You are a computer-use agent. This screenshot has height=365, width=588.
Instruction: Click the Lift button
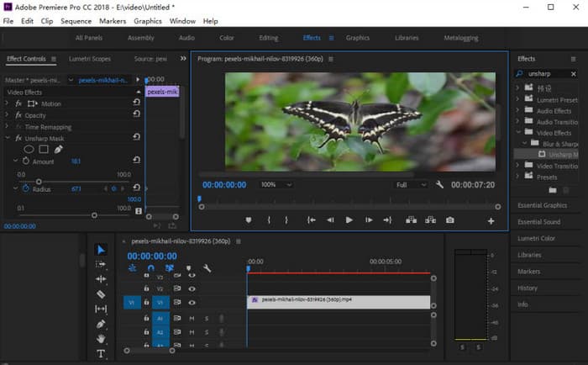(411, 220)
